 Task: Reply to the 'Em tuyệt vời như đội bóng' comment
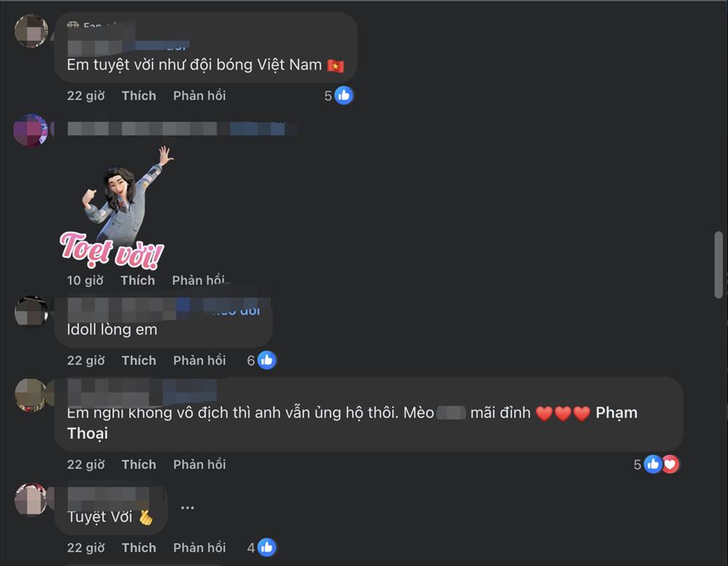pyautogui.click(x=199, y=95)
